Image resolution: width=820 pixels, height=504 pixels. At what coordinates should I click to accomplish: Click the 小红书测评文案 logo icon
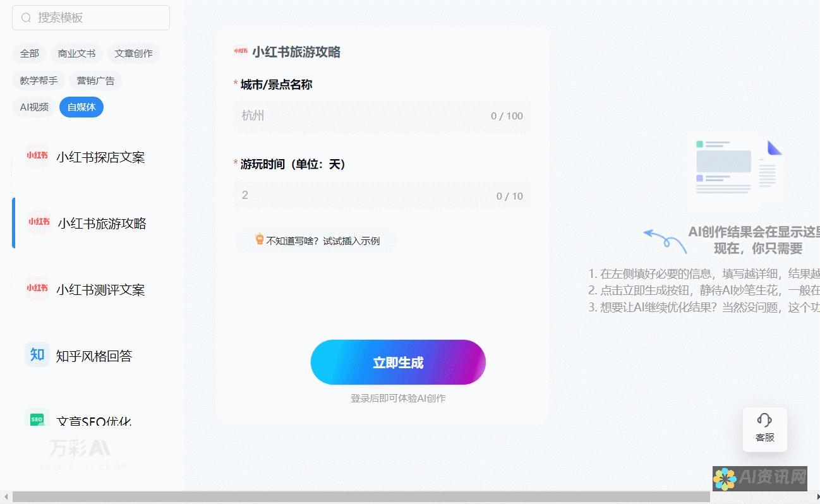click(37, 288)
